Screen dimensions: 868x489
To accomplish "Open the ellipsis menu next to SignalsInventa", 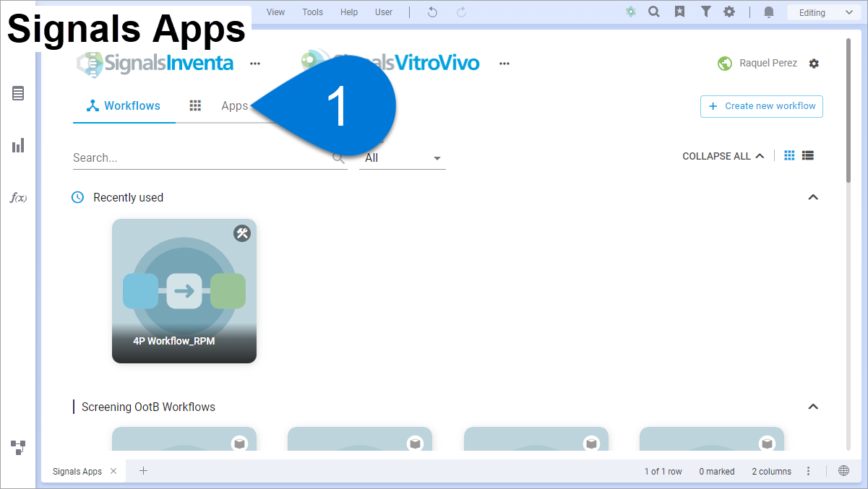I will pyautogui.click(x=255, y=64).
